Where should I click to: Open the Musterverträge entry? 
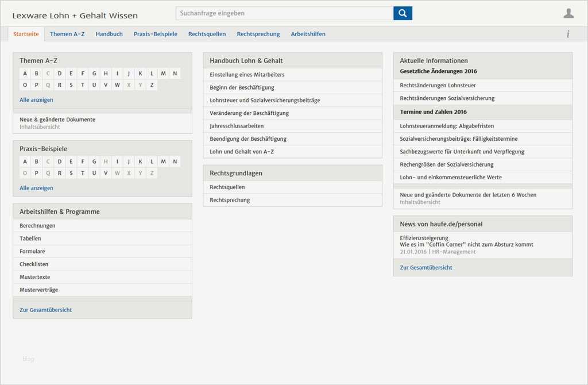39,290
